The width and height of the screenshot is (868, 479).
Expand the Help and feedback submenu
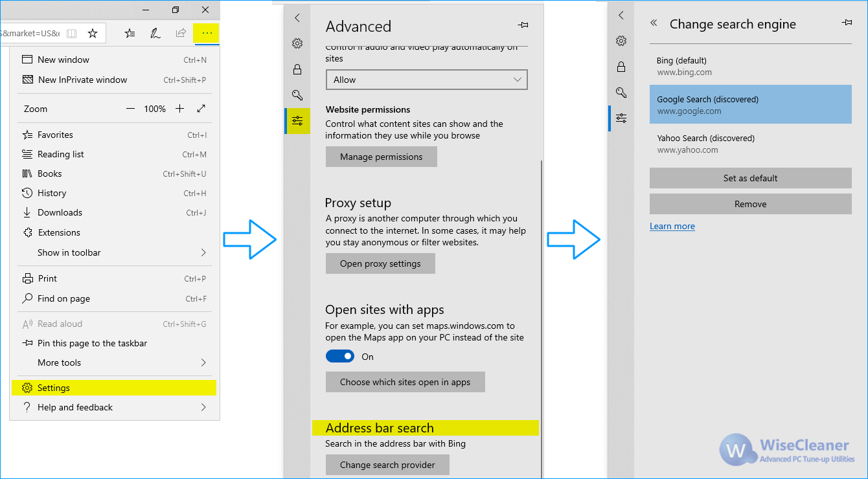coord(113,407)
